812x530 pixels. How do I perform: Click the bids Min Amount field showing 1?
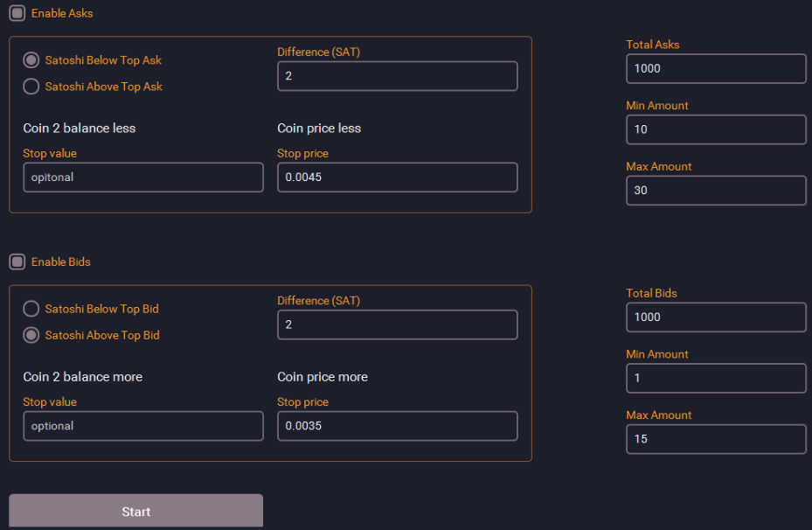716,378
